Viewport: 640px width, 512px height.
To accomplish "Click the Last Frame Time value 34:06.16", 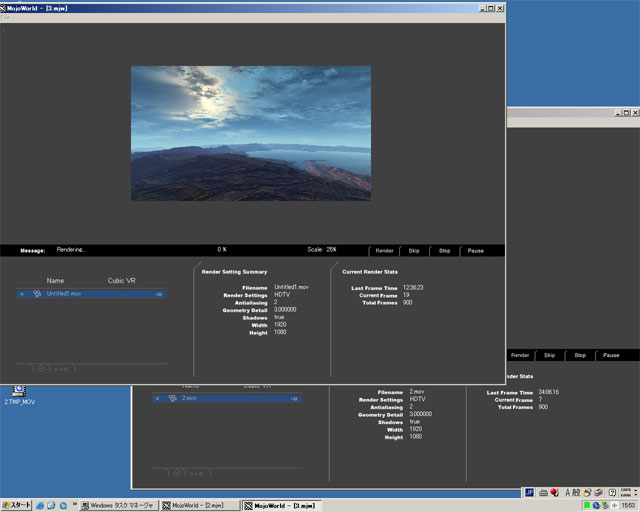I will pos(549,392).
